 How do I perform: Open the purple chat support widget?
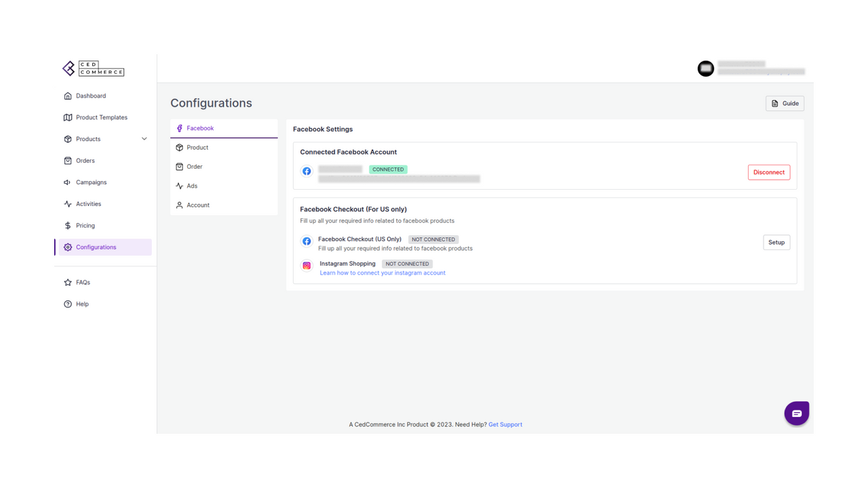pos(797,413)
